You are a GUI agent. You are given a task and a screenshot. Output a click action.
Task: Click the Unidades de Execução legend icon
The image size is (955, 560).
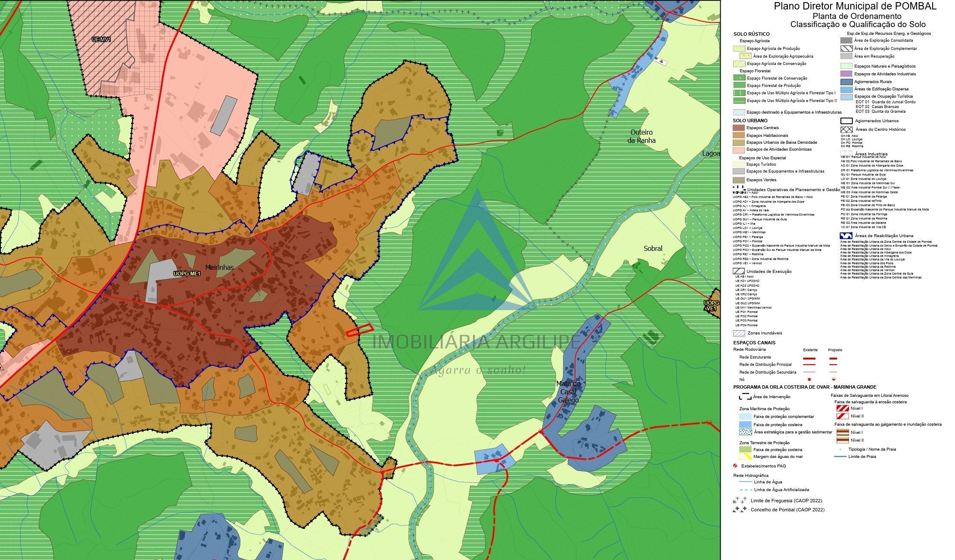pyautogui.click(x=738, y=272)
